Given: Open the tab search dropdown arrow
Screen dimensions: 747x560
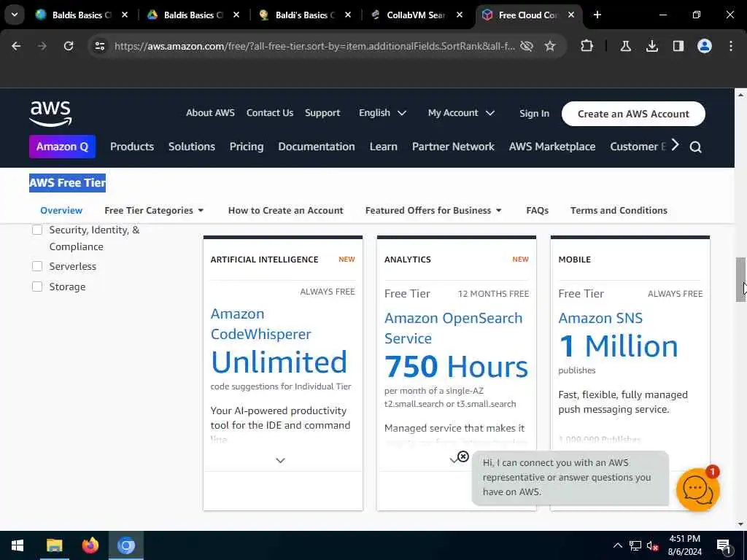Looking at the screenshot, I should 15,15.
